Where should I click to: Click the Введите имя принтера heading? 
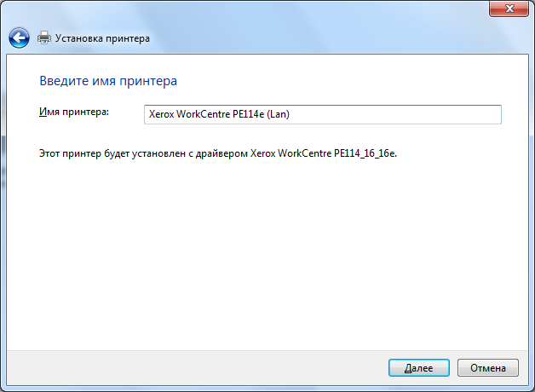pyautogui.click(x=108, y=81)
